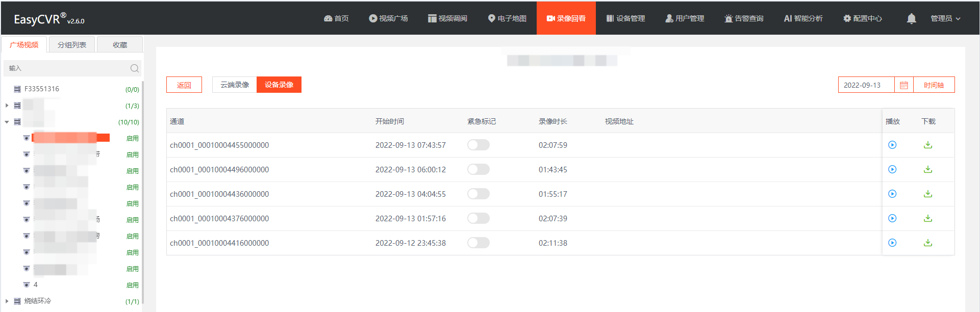Click the notification bell icon

coord(911,18)
